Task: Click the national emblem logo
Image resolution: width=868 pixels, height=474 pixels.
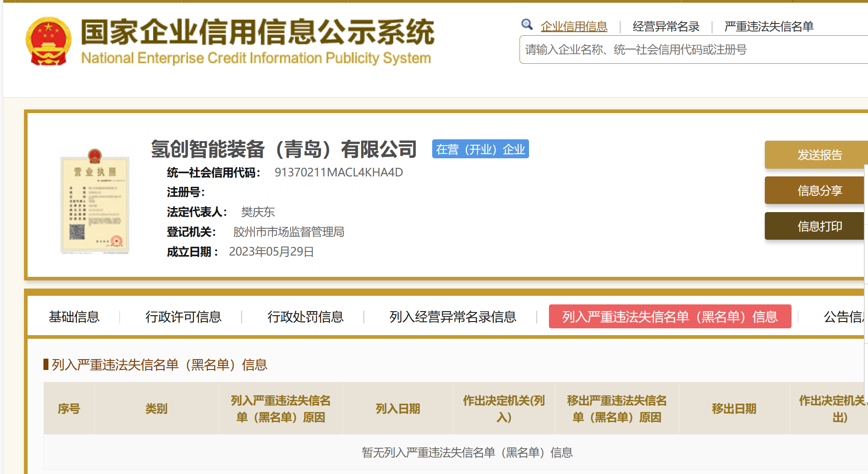Action: point(48,42)
